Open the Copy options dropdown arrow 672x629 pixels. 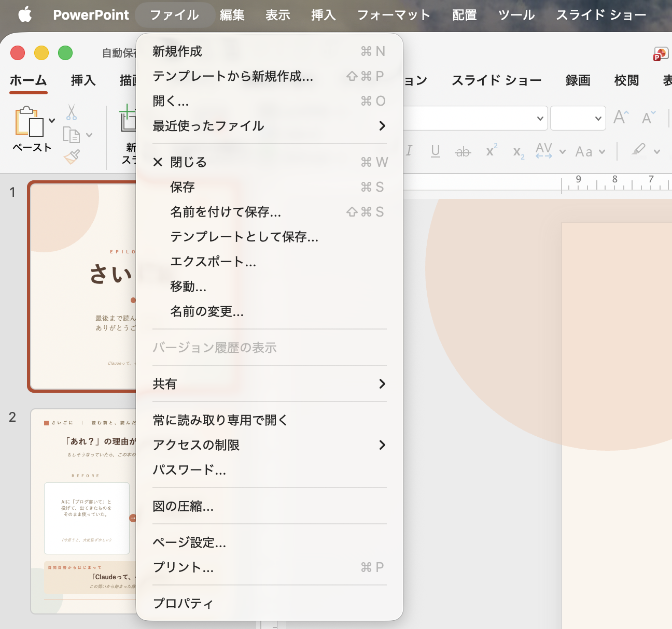coord(89,135)
